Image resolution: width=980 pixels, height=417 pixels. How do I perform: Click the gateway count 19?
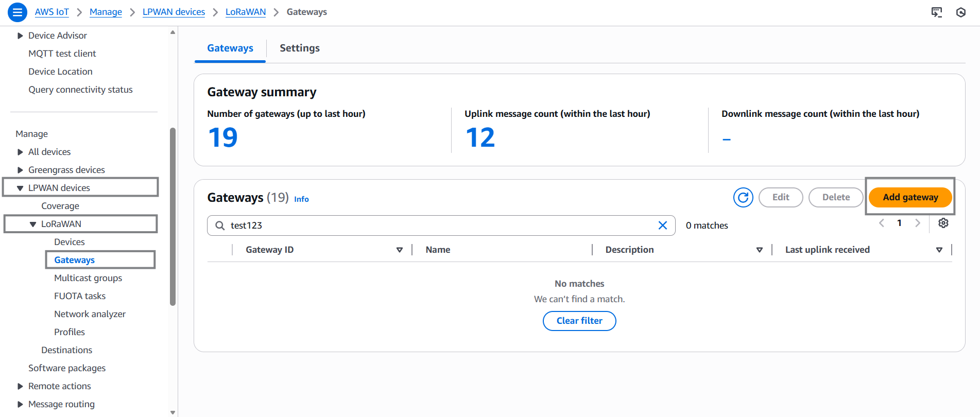coord(223,137)
